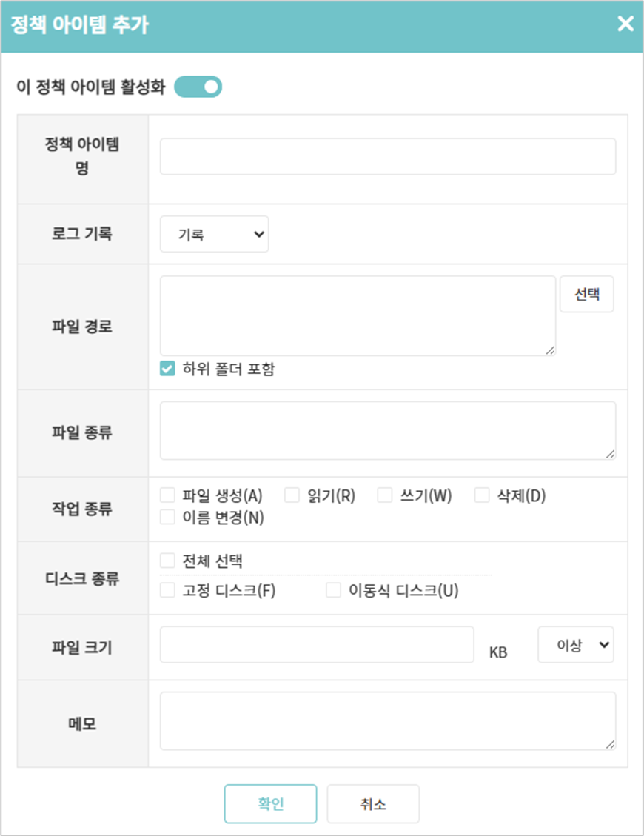The width and height of the screenshot is (644, 836).
Task: Click the 파일 크기 KB input
Action: [316, 645]
